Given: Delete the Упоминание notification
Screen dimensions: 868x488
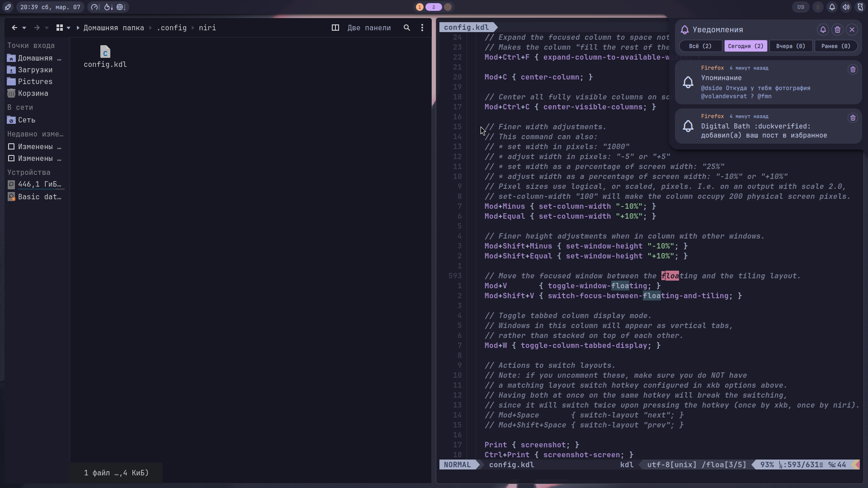Looking at the screenshot, I should point(853,70).
